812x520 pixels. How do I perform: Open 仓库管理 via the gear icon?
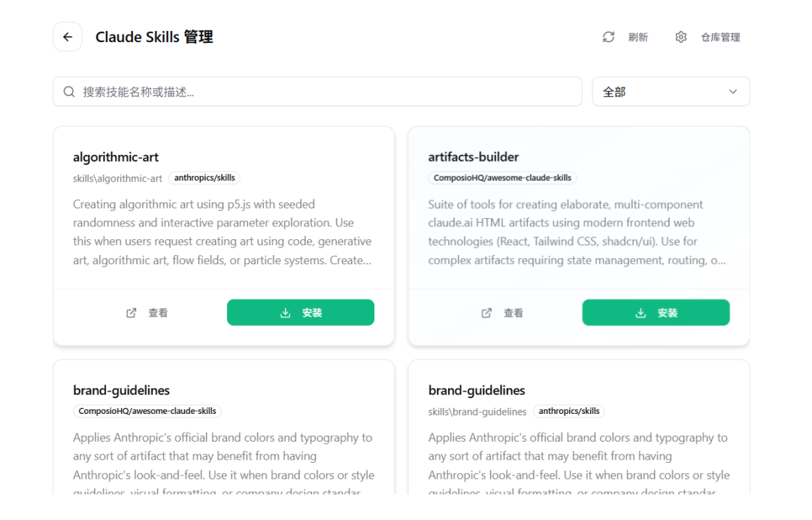point(681,37)
